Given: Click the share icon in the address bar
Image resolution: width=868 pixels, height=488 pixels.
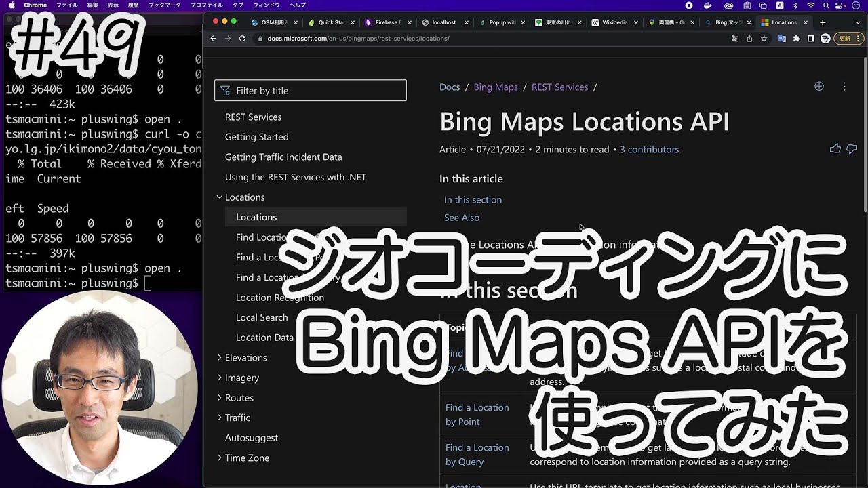Looking at the screenshot, I should coord(749,39).
